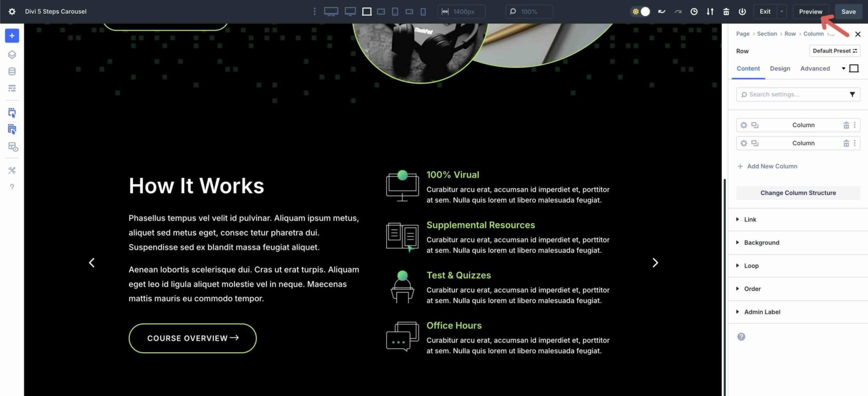The height and width of the screenshot is (396, 868).
Task: Toggle the light/dark mode switch
Action: [x=641, y=12]
